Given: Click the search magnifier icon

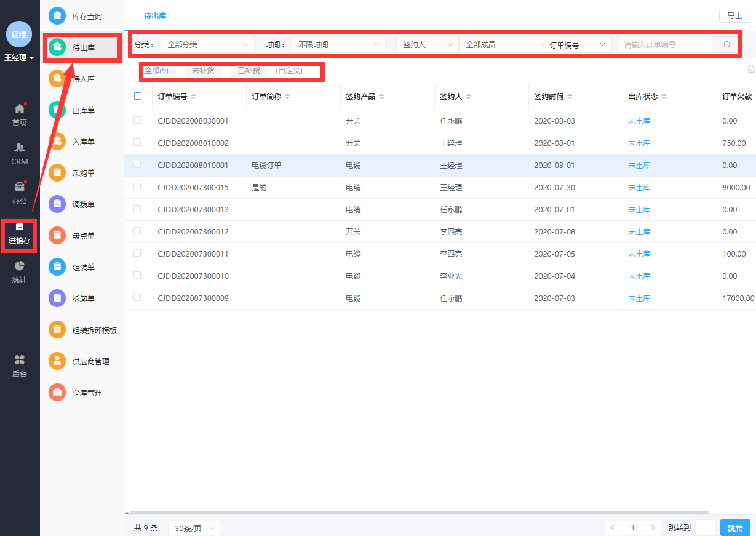Looking at the screenshot, I should pos(726,45).
